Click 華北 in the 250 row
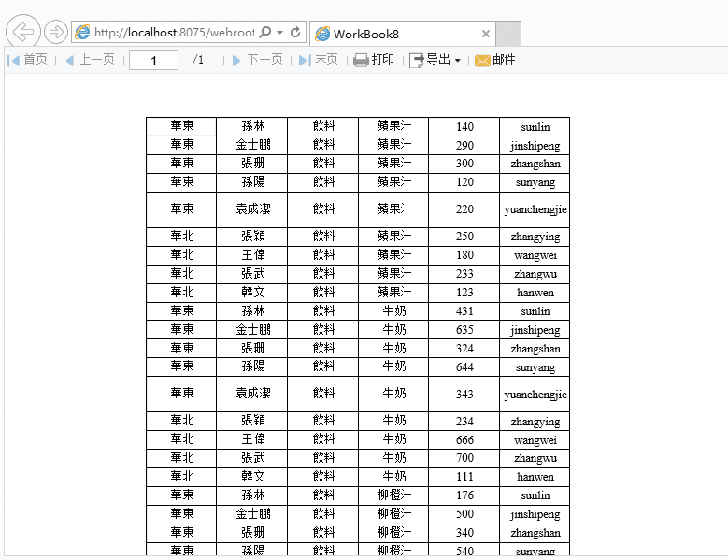This screenshot has width=728, height=560. (181, 236)
